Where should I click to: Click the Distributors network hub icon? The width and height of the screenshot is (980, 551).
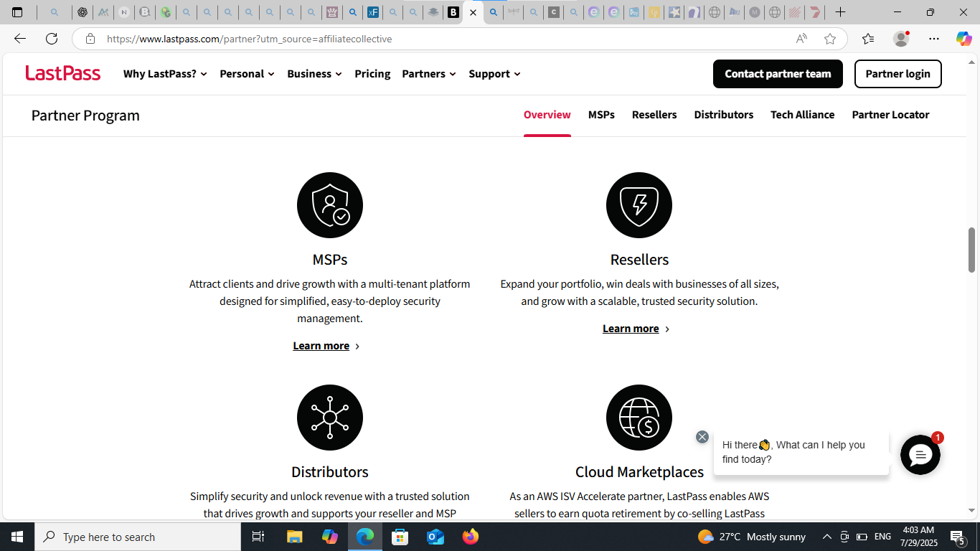point(330,418)
